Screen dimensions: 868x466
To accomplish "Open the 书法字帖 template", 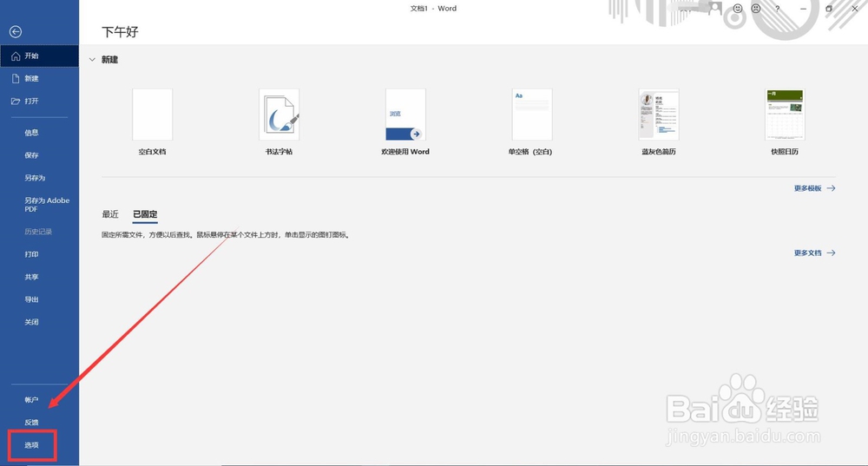I will tap(279, 121).
